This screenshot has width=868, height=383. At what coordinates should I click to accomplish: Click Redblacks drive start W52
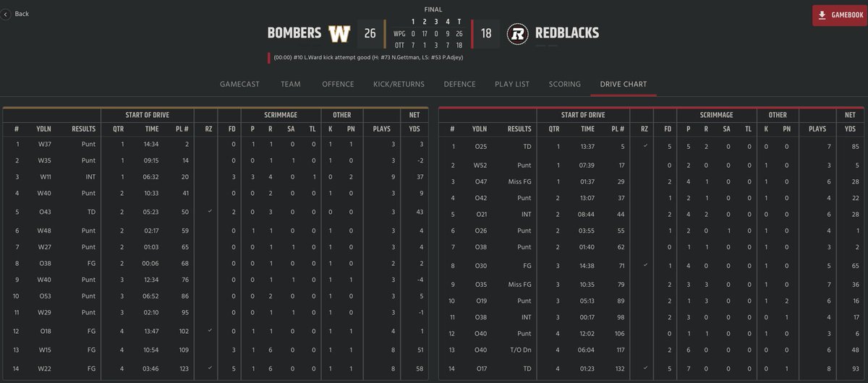click(480, 165)
